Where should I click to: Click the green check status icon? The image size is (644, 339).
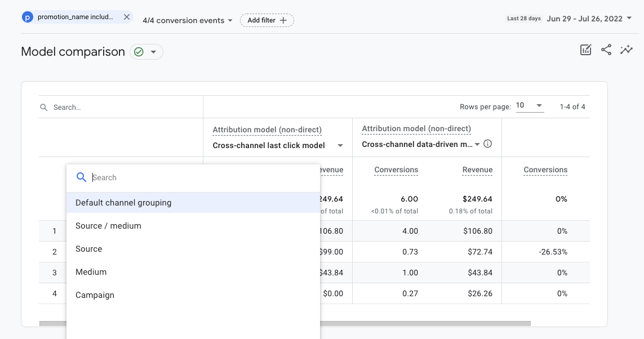pyautogui.click(x=139, y=52)
